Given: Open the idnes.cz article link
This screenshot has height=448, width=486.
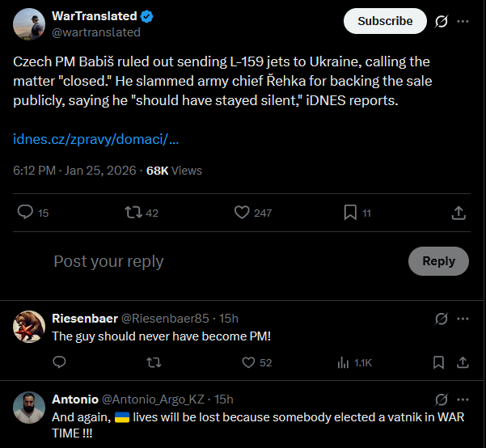Looking at the screenshot, I should coord(95,139).
